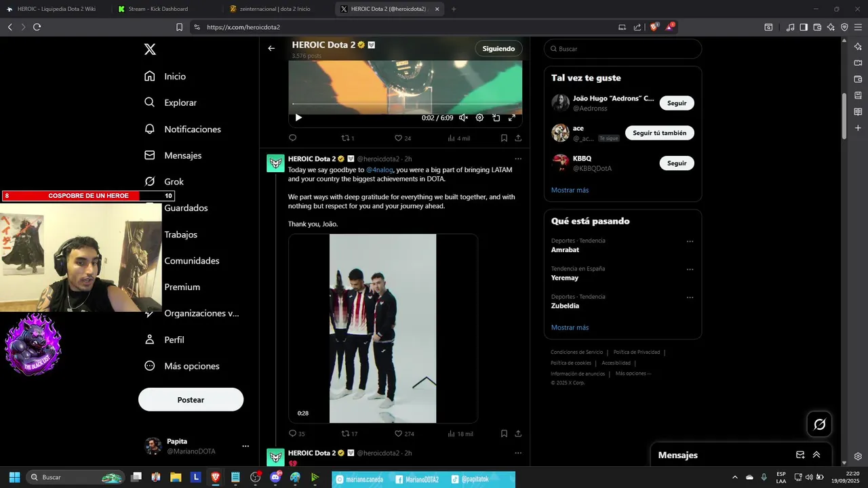Repost the goodbye post with 17 reposts

coord(349,434)
